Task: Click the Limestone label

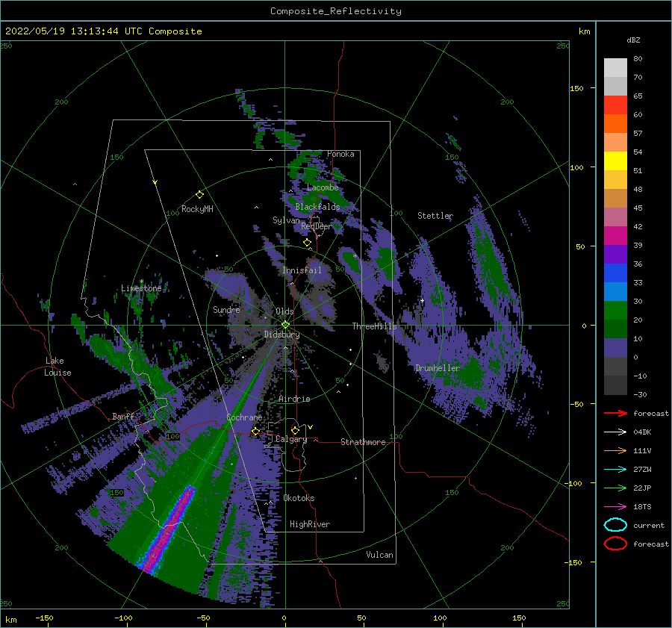Action: 141,288
